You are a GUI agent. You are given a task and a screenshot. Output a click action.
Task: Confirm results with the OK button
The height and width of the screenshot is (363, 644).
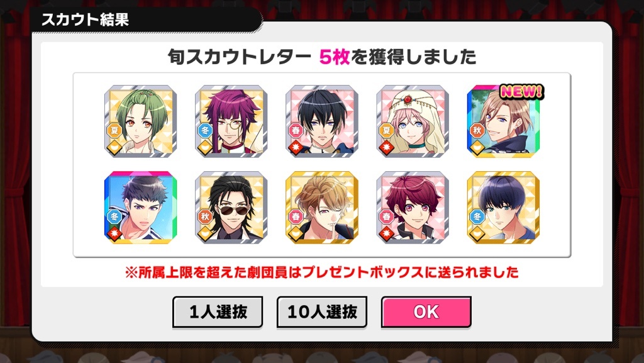(x=426, y=312)
